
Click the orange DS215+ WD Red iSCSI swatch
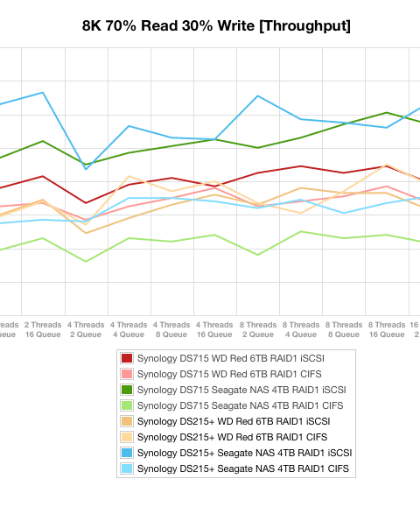(x=127, y=421)
